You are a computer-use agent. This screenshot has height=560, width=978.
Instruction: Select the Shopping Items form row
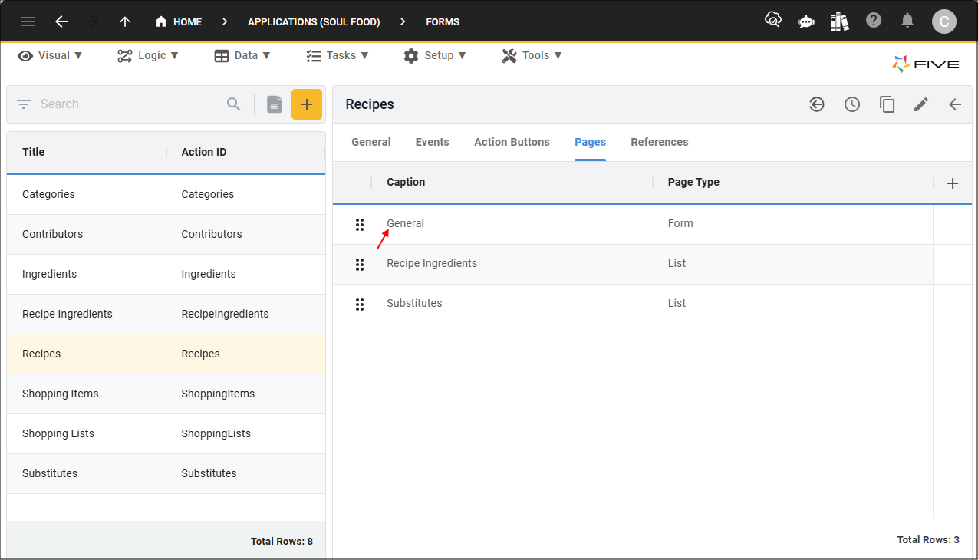[166, 394]
